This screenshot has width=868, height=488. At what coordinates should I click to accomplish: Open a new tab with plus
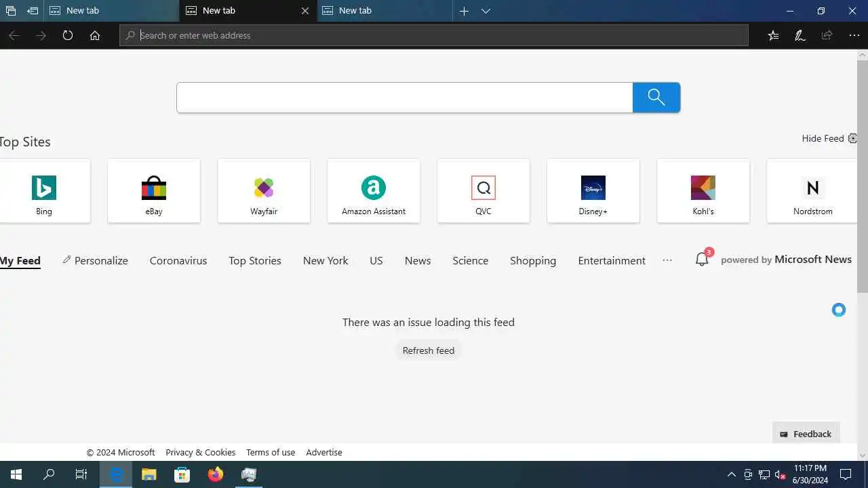(x=464, y=11)
